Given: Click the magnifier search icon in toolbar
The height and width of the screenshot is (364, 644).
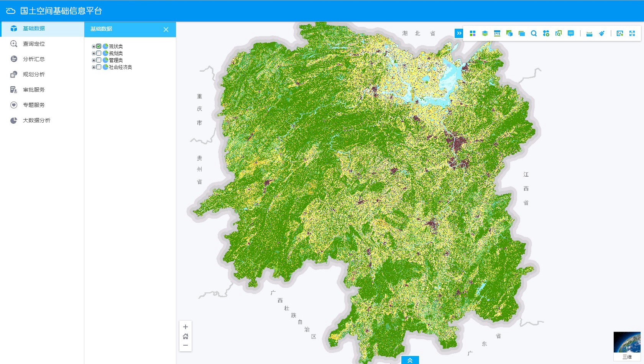Looking at the screenshot, I should (534, 33).
